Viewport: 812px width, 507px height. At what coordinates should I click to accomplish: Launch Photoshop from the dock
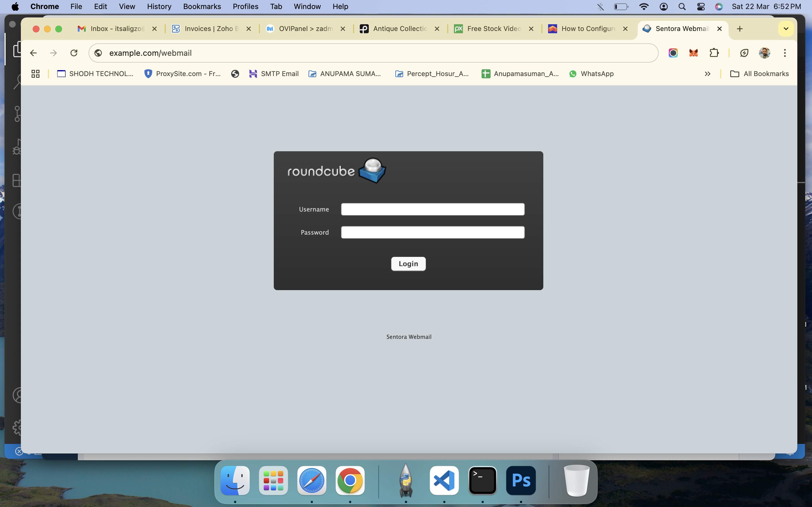click(521, 481)
